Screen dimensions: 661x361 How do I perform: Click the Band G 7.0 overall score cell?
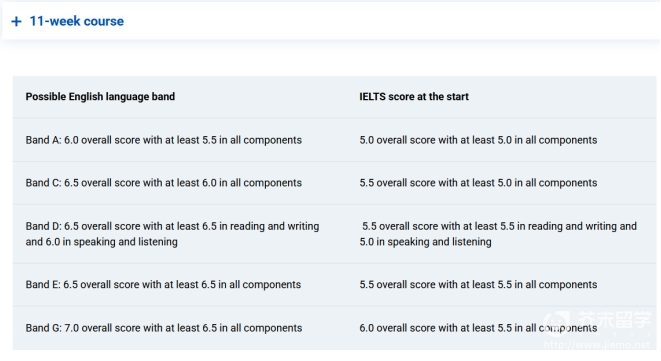click(164, 328)
